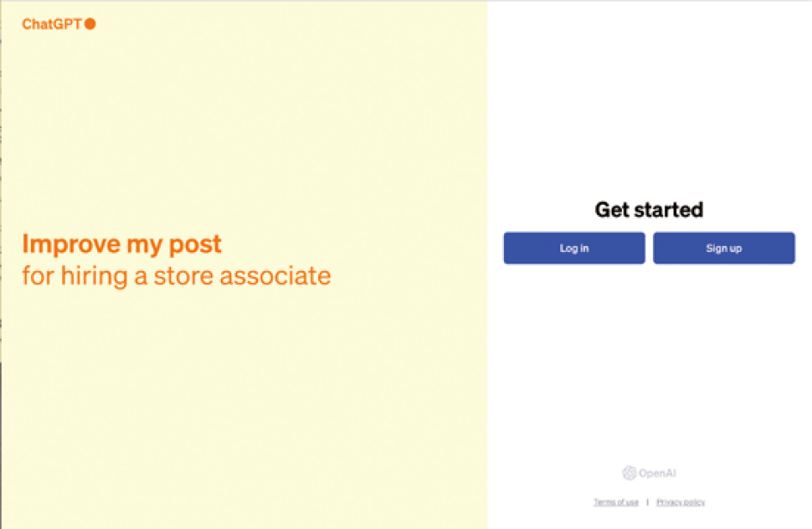Click the orange dot beside ChatGPT

click(90, 24)
